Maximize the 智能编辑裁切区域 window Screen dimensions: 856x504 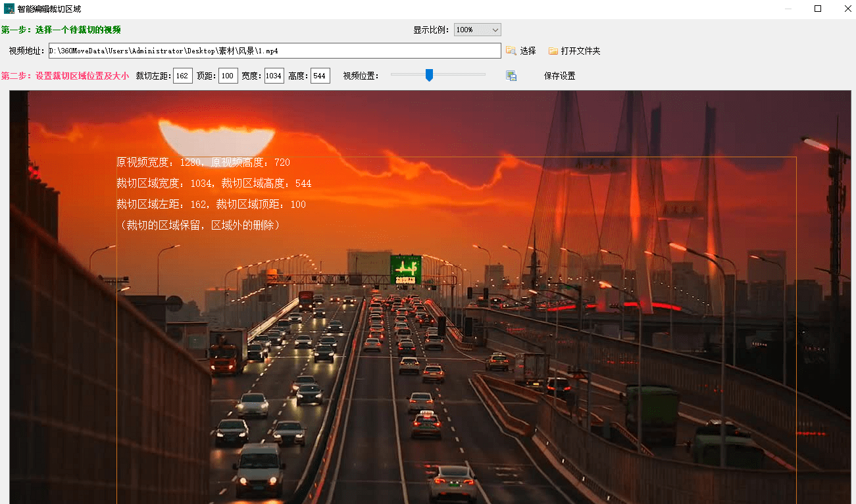(x=818, y=9)
